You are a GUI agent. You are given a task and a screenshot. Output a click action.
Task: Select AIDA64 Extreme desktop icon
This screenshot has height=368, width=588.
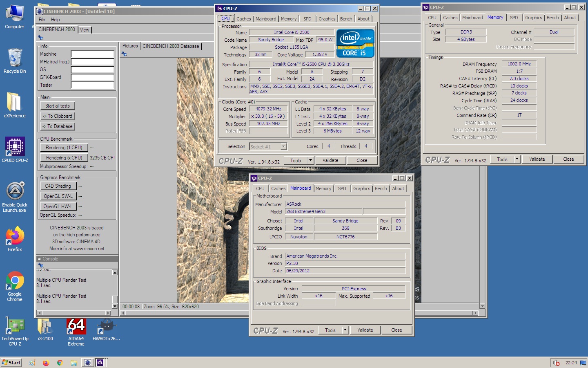76,332
